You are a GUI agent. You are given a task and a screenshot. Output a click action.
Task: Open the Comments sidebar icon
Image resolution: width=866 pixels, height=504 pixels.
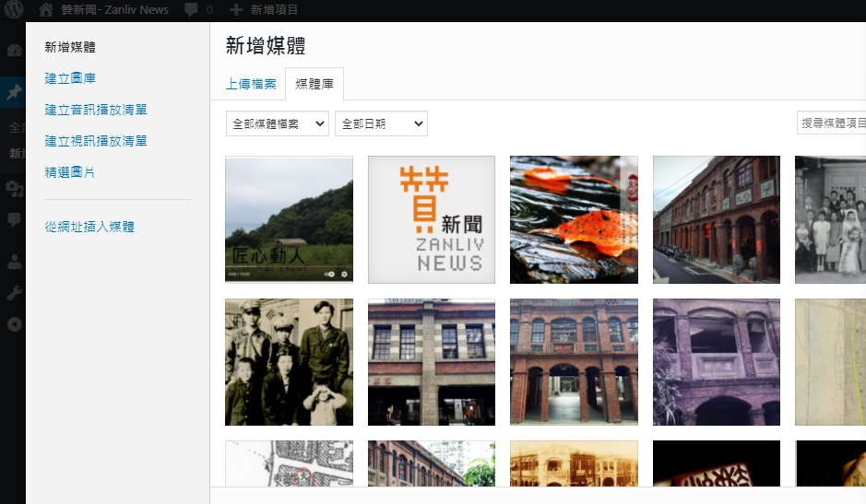[x=15, y=219]
